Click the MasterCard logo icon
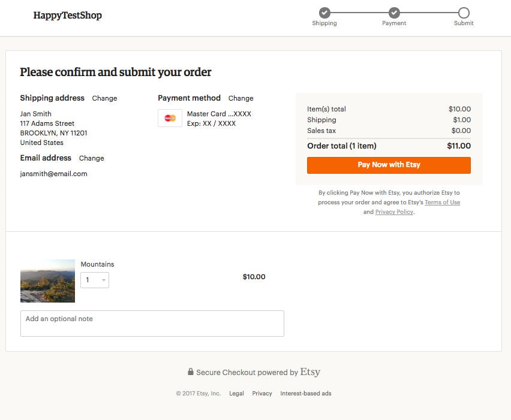 (x=170, y=118)
